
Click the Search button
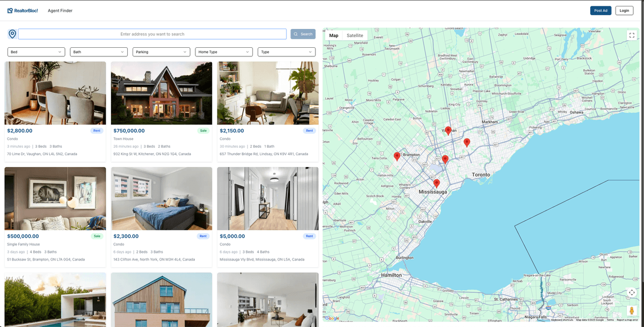coord(303,34)
